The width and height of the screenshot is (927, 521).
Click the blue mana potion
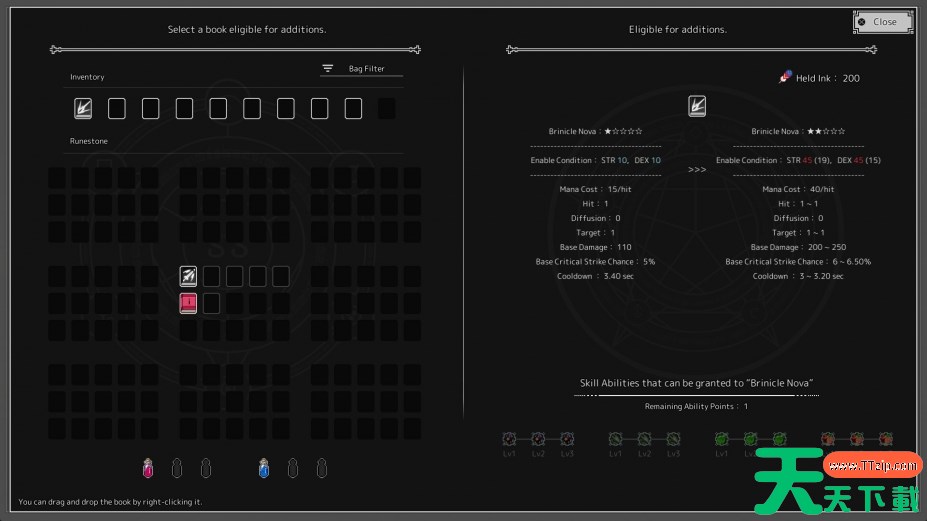pyautogui.click(x=264, y=467)
